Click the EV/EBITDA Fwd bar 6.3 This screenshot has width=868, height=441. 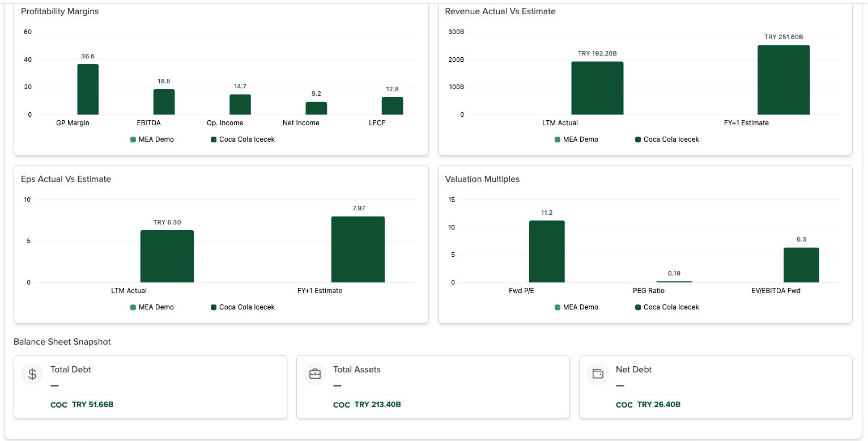tap(801, 265)
